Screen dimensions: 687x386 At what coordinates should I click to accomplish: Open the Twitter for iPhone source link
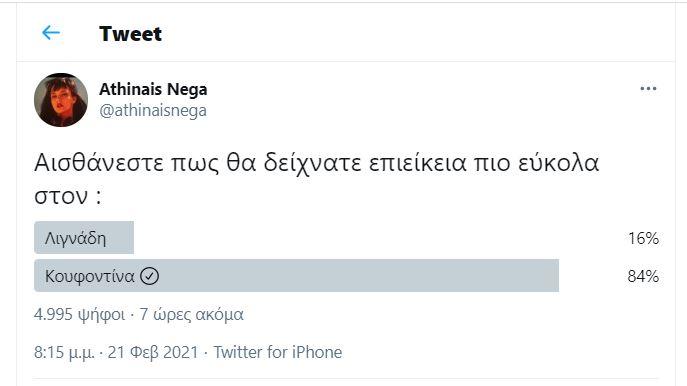coord(278,352)
